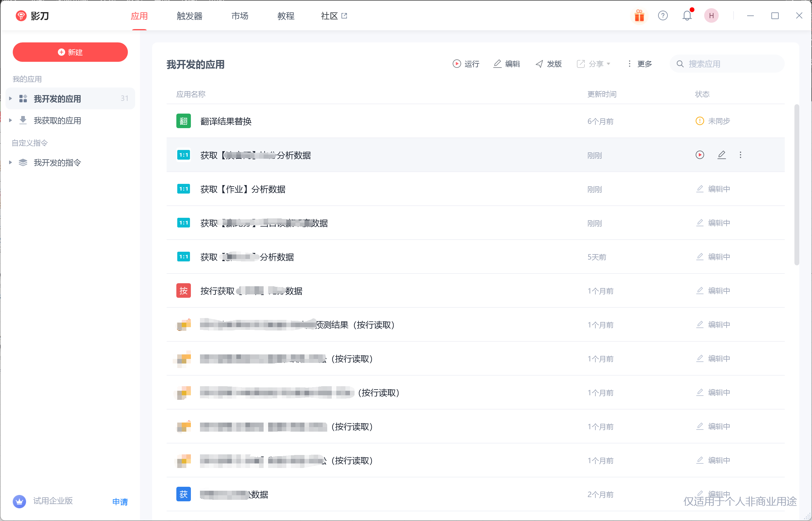Click the 申请 link for enterprise trial
The image size is (812, 521).
coord(120,501)
